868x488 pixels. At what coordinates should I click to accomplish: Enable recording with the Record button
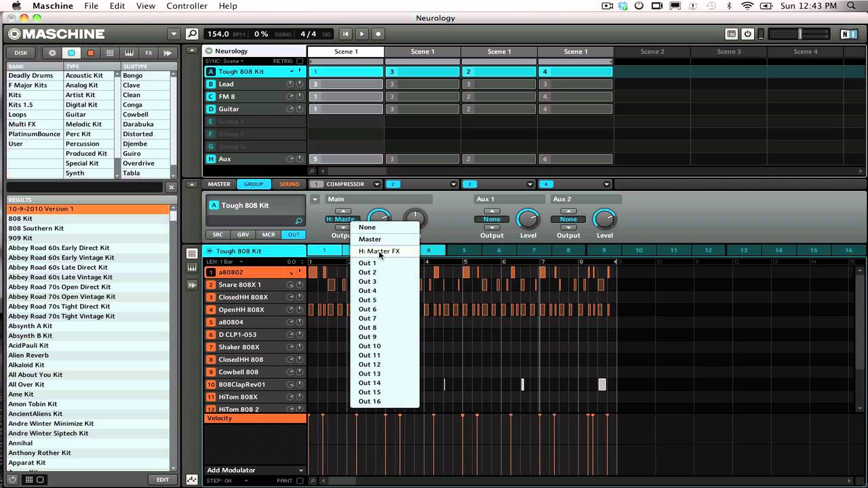point(378,34)
